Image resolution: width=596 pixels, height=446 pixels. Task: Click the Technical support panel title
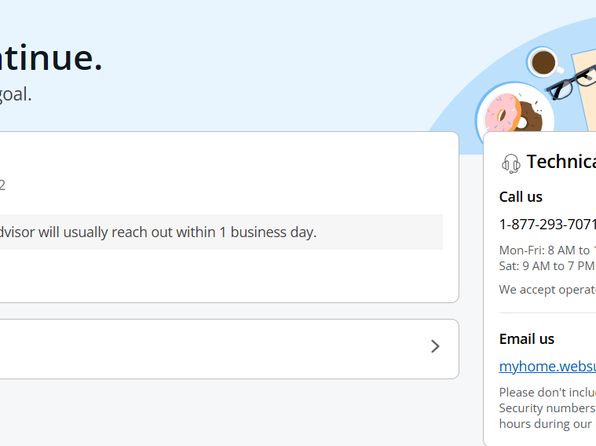[x=561, y=162]
